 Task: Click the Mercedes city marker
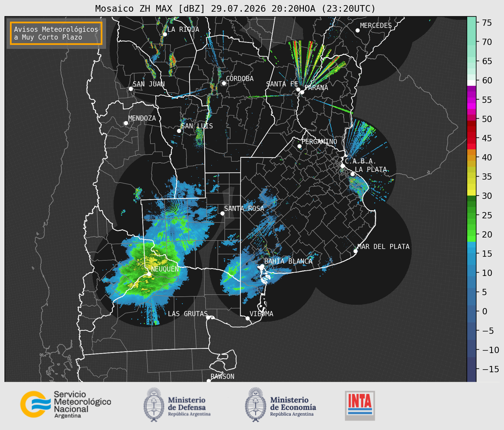click(x=357, y=31)
